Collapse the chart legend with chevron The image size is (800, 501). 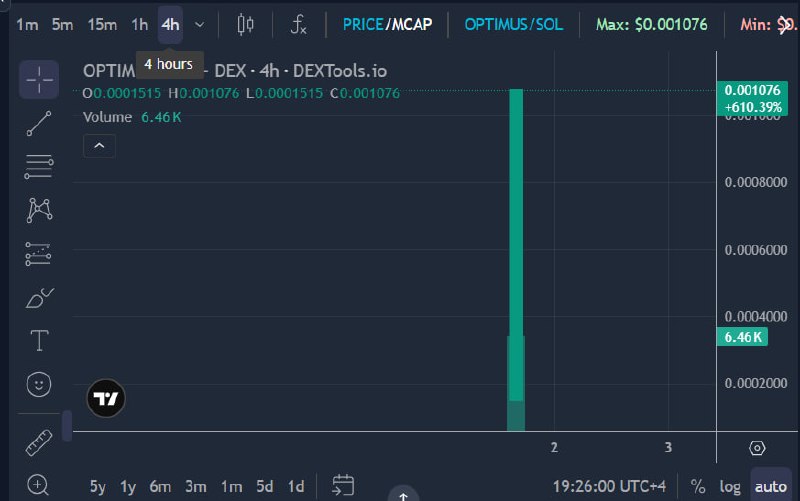pyautogui.click(x=99, y=146)
